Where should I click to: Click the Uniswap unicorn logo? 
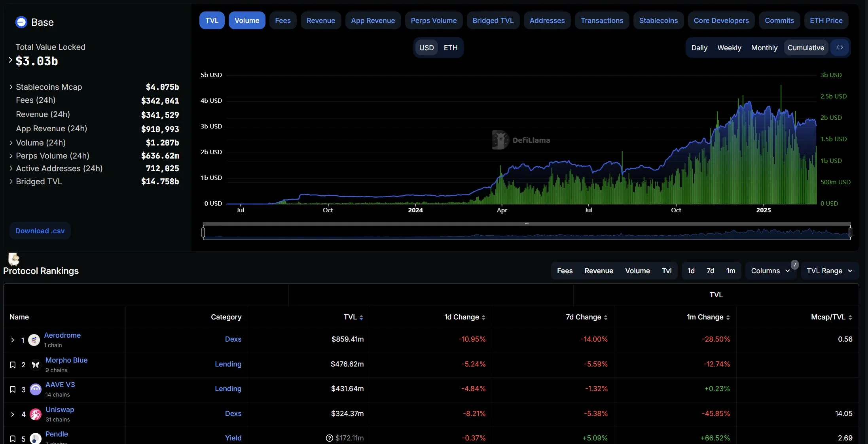[x=35, y=414]
